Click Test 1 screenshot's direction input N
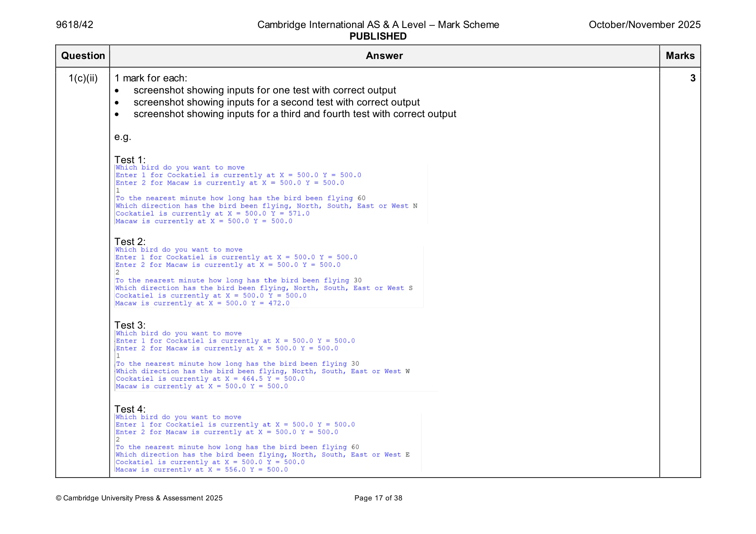The width and height of the screenshot is (756, 534). click(x=415, y=206)
